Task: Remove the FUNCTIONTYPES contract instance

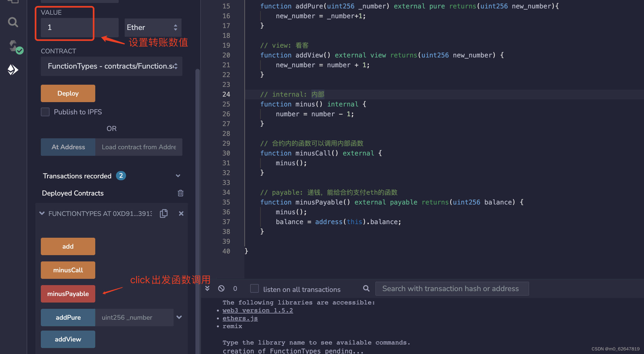Action: point(181,213)
